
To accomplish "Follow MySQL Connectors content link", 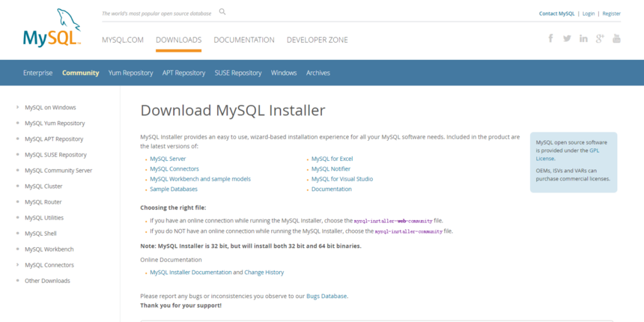I will click(x=175, y=169).
